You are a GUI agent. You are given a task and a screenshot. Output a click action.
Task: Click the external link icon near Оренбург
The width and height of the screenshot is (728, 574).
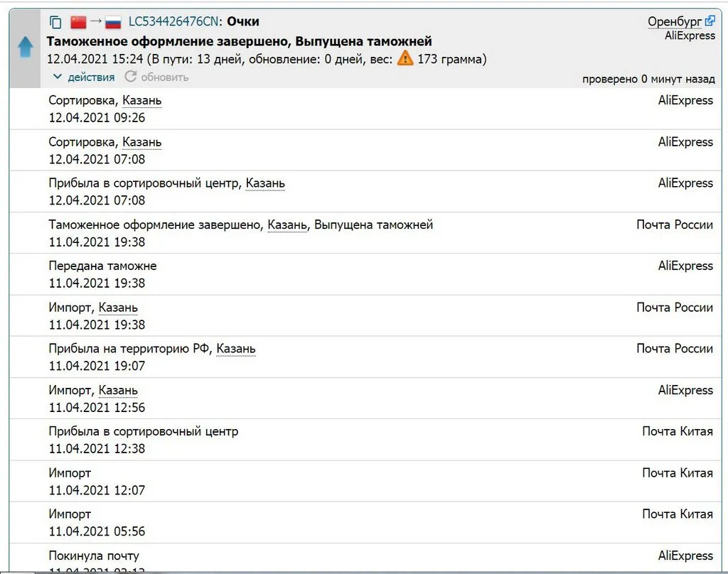710,21
